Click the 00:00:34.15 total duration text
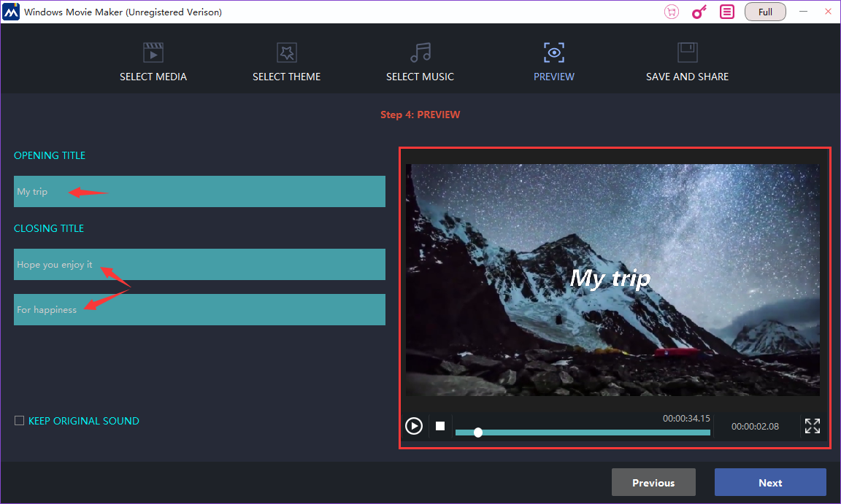This screenshot has width=841, height=504. point(686,419)
